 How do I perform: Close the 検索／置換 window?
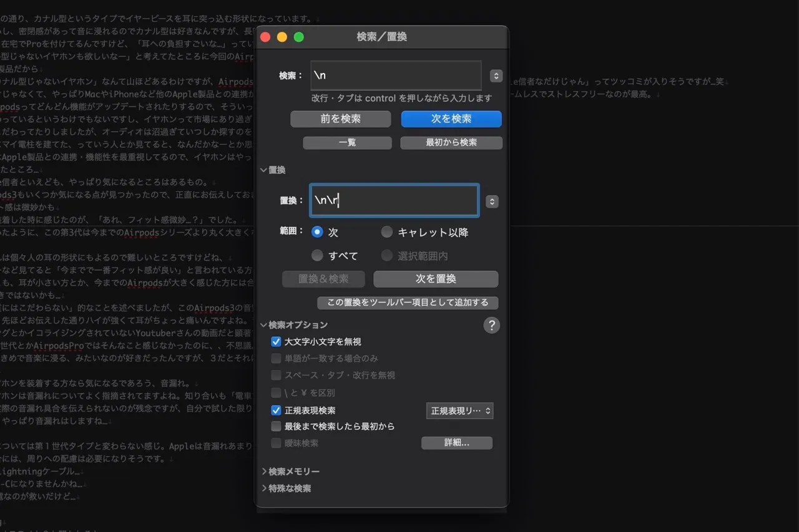tap(265, 37)
